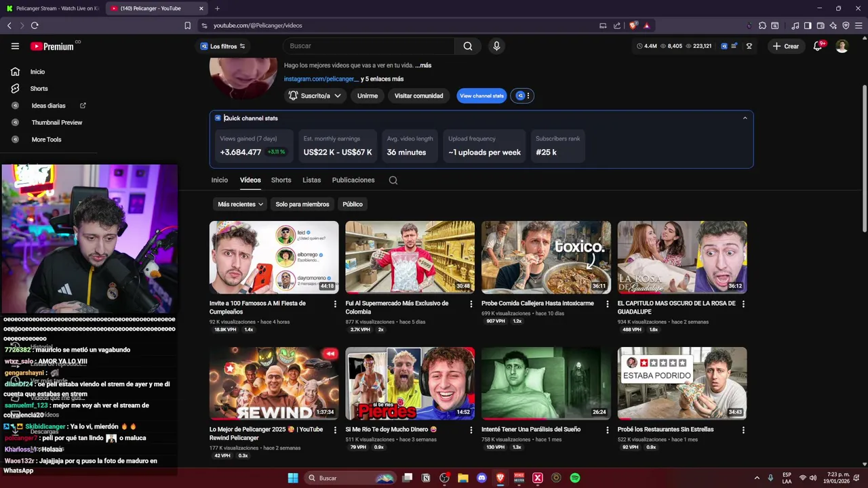Reload the page
868x488 pixels.
35,26
